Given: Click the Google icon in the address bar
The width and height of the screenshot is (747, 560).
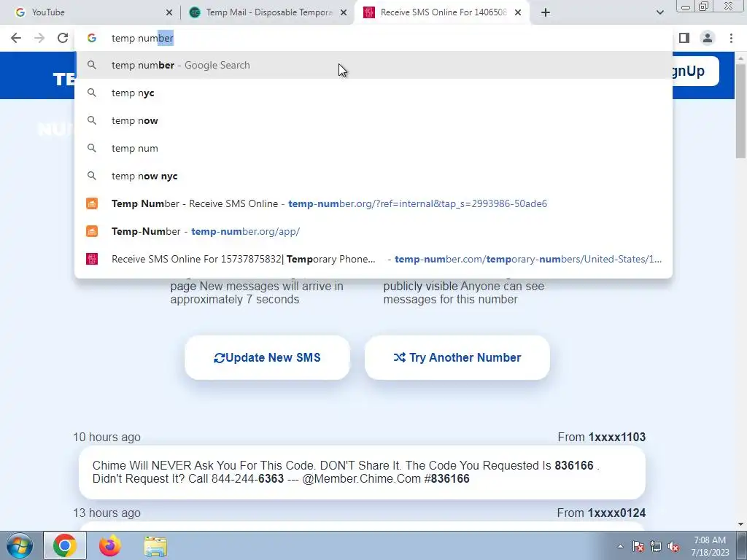Looking at the screenshot, I should pyautogui.click(x=92, y=38).
